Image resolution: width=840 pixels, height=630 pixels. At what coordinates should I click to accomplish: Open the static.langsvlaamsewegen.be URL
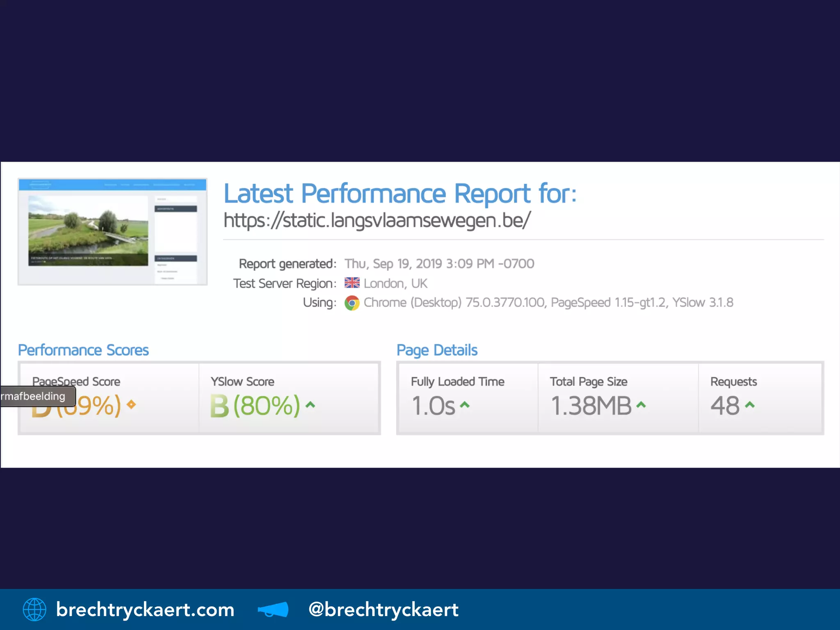[377, 221]
